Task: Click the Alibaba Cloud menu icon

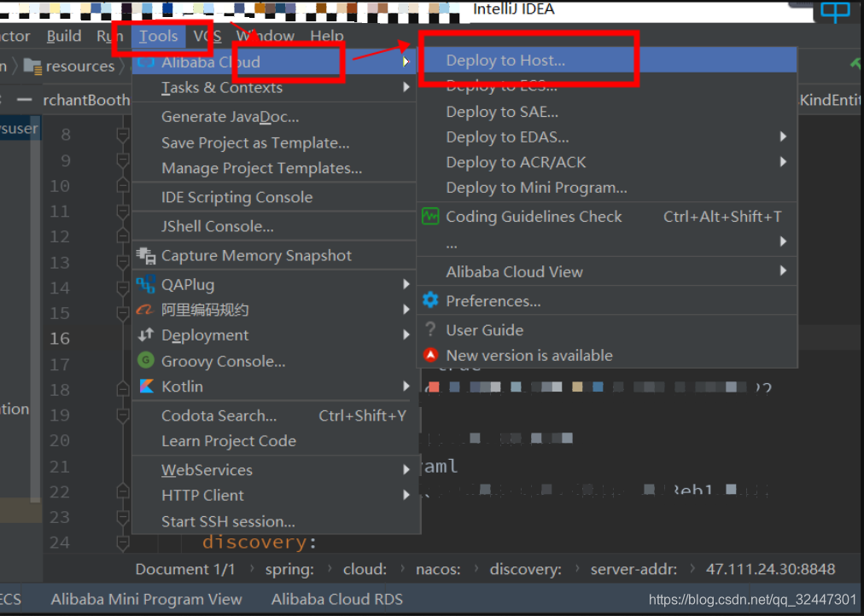Action: pos(145,61)
